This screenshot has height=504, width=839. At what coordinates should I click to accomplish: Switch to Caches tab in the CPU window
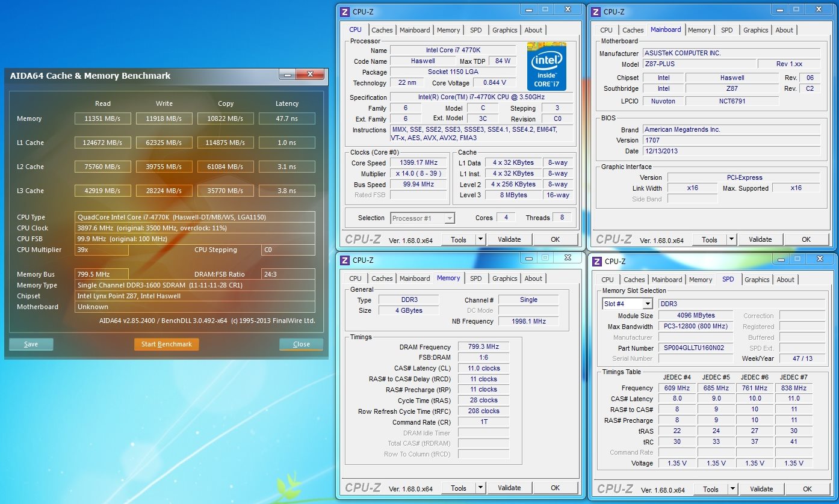tap(382, 30)
